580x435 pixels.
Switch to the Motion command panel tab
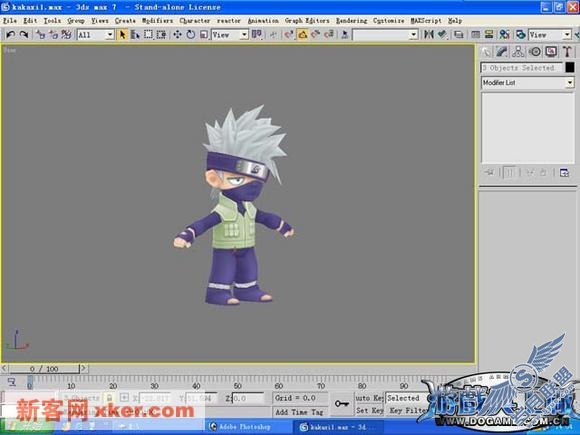535,52
